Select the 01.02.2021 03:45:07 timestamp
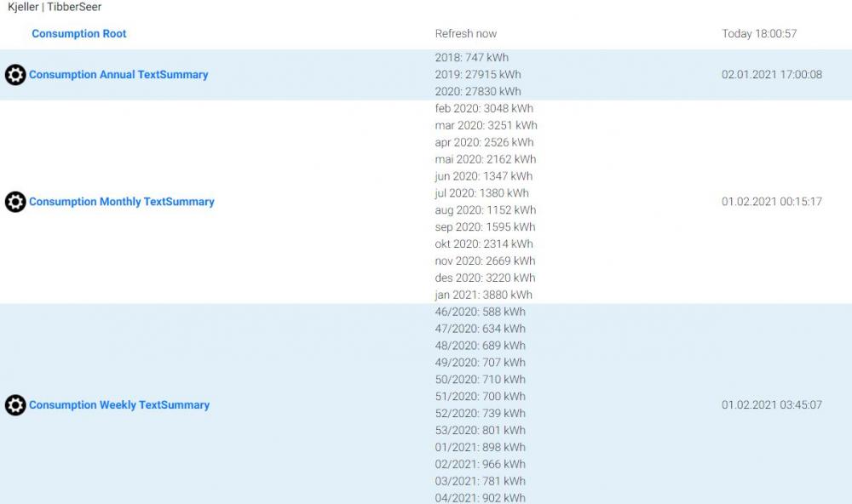852x504 pixels. coord(771,405)
